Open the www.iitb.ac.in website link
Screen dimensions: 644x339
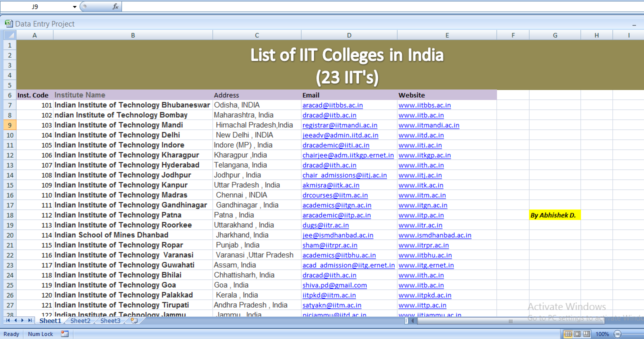[x=421, y=115]
